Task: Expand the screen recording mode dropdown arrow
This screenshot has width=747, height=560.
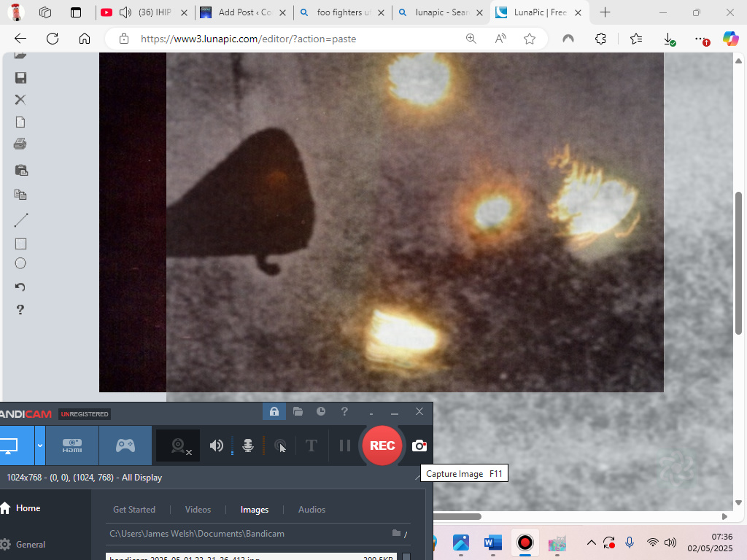Action: point(40,446)
